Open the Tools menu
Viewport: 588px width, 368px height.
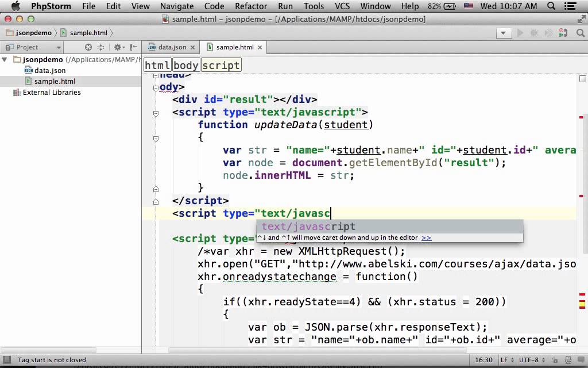314,6
